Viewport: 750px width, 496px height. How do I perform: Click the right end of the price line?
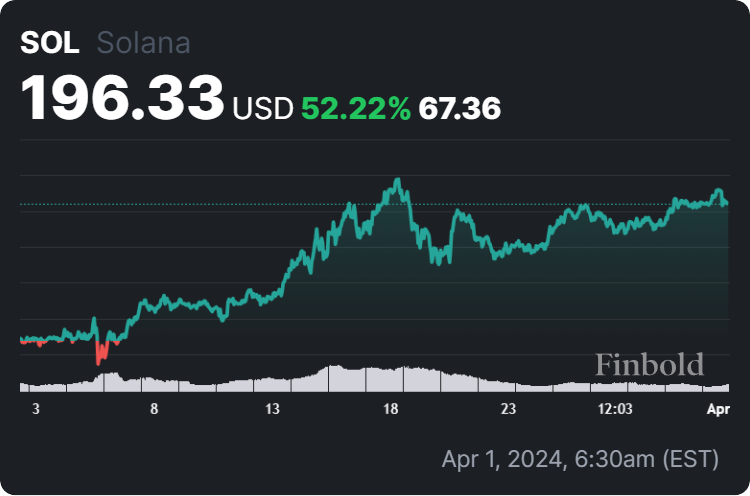[x=726, y=204]
